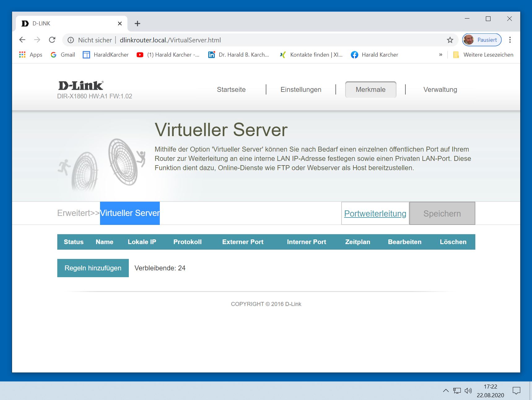Click the browser forward arrow
The width and height of the screenshot is (532, 400).
37,40
